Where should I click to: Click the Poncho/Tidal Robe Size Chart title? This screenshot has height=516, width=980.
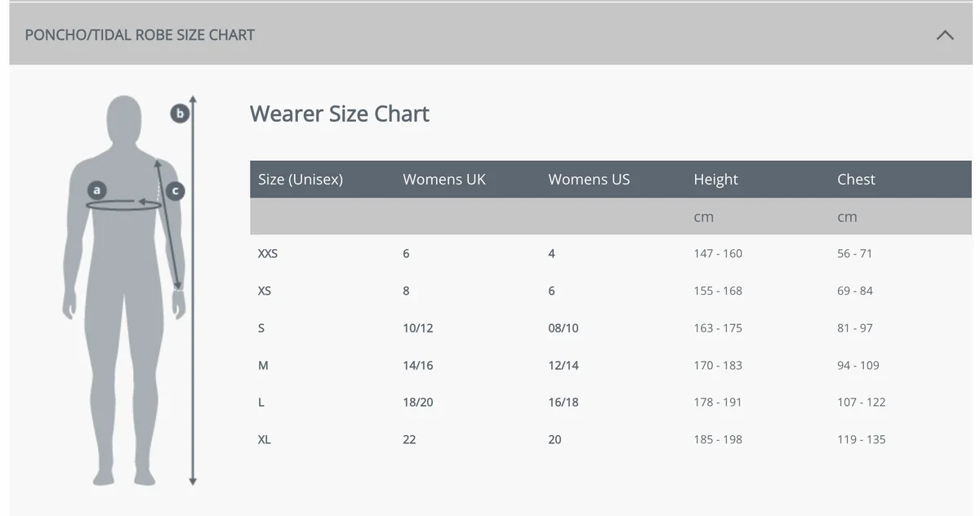[x=140, y=35]
